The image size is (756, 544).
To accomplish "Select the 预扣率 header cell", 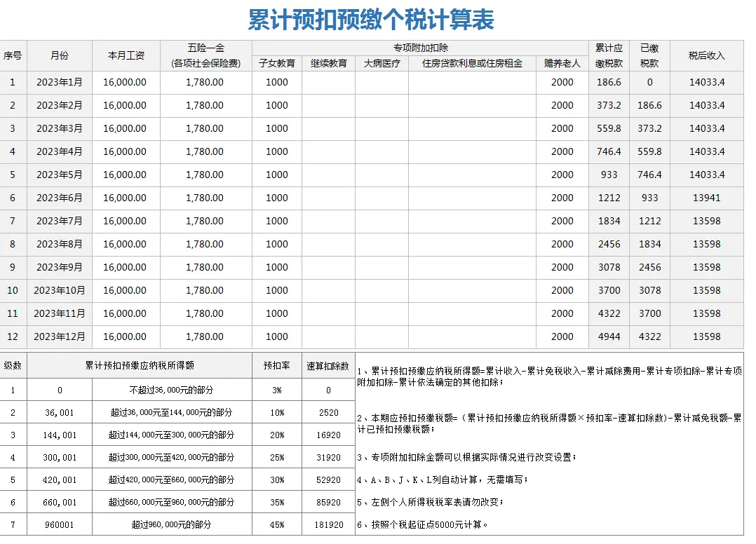I will coord(277,366).
